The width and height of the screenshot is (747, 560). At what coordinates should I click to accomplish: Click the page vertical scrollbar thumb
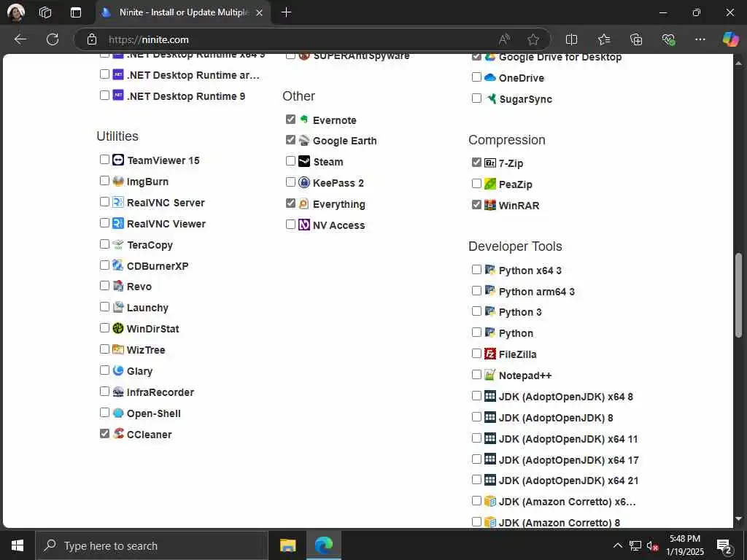click(738, 295)
